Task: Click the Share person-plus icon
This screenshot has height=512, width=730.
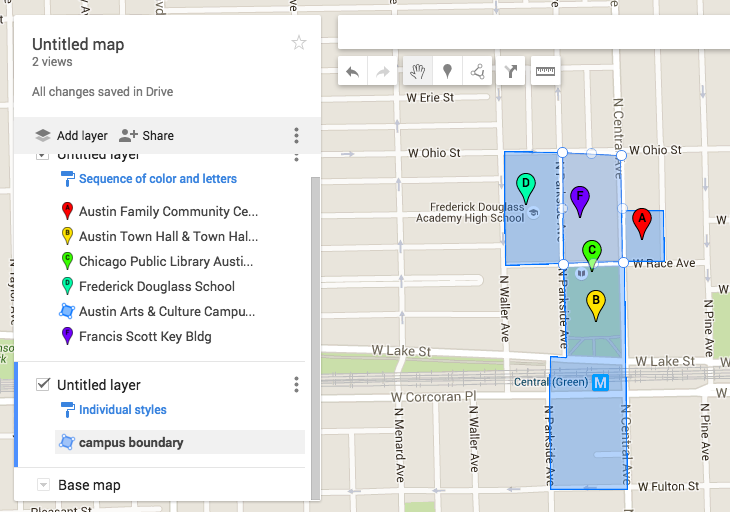Action: point(128,135)
